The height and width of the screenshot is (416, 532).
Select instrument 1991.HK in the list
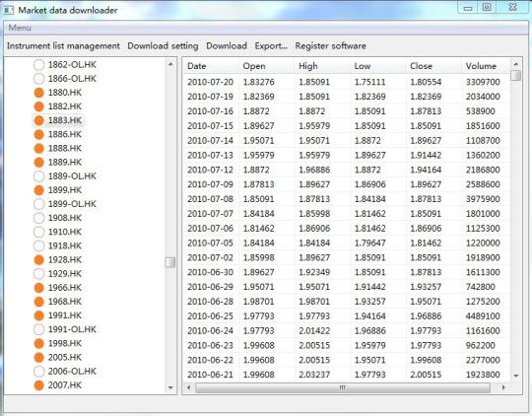coord(65,315)
